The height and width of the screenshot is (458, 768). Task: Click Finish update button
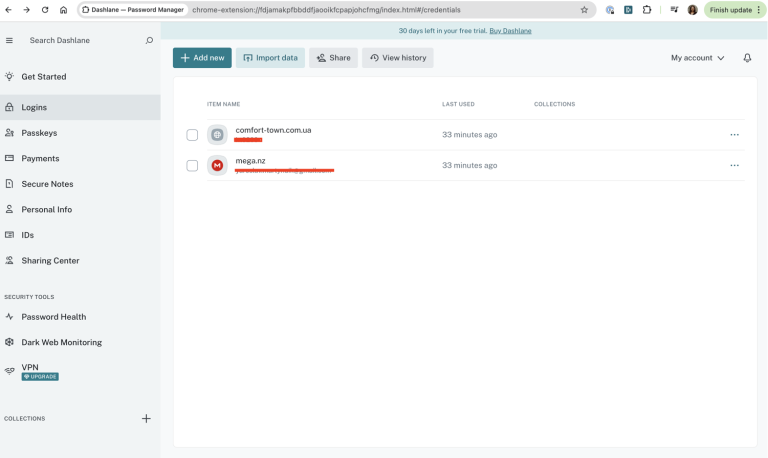point(735,10)
